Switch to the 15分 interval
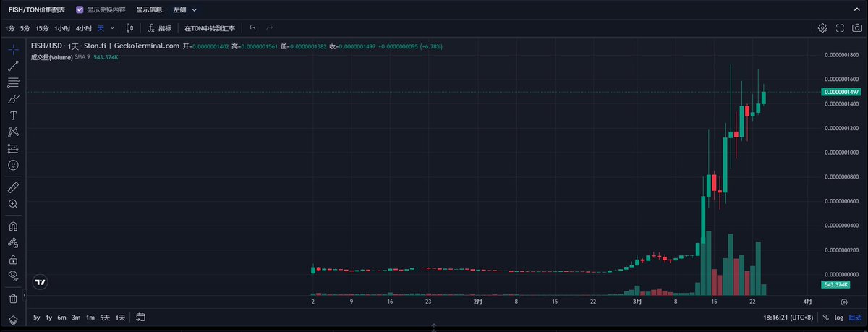This screenshot has height=332, width=868. [x=43, y=28]
